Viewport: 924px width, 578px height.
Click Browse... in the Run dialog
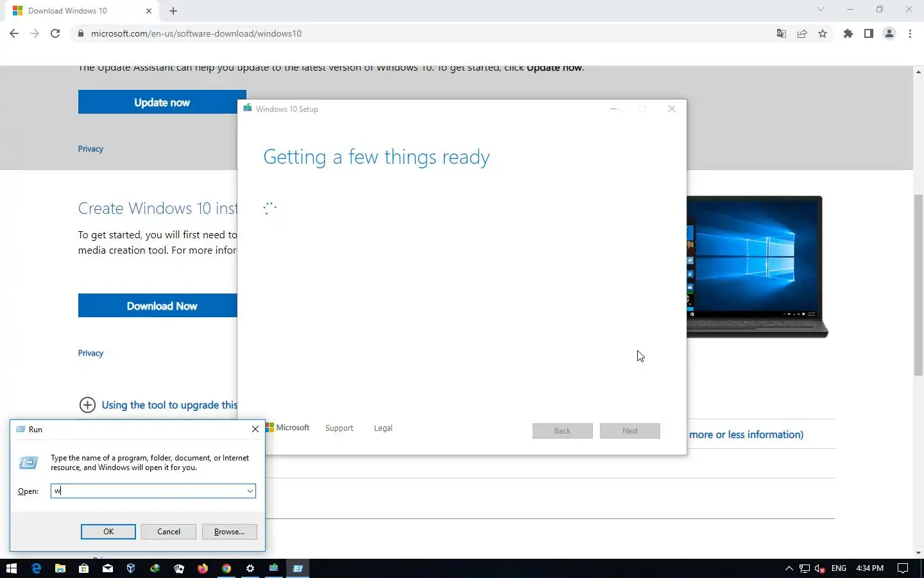point(229,532)
